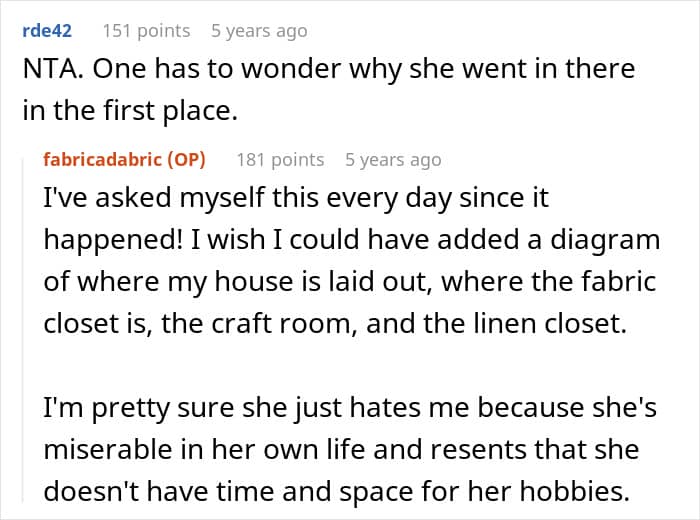Viewport: 700px width, 520px height.
Task: Click the 181 points score
Action: pyautogui.click(x=280, y=159)
